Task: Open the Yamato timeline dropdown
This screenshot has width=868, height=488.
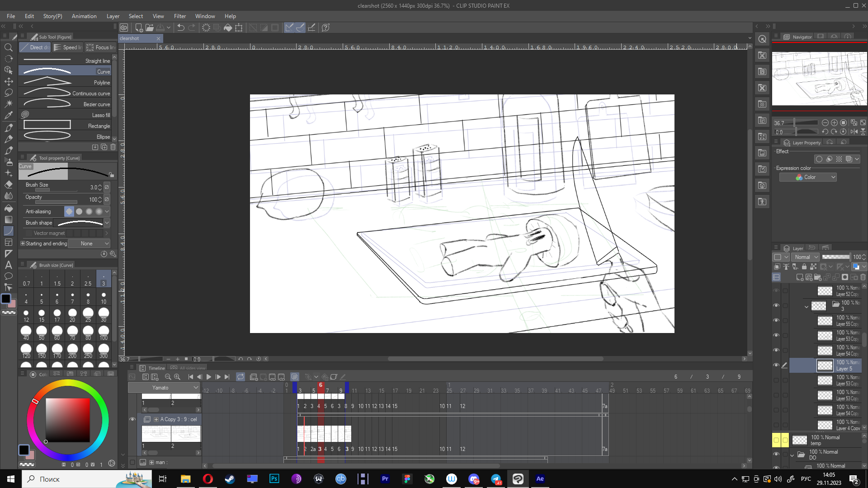Action: [164, 388]
